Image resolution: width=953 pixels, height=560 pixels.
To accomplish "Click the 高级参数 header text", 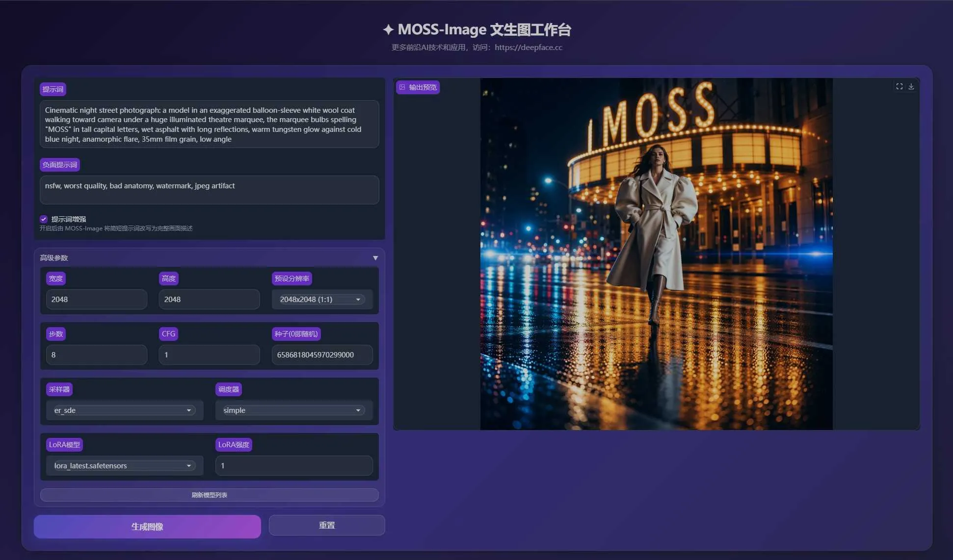I will 54,258.
